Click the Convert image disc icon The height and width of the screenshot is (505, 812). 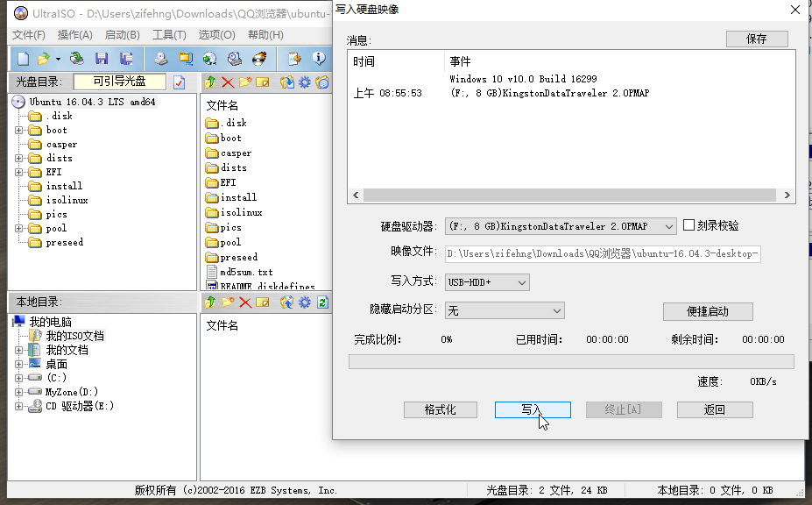click(209, 59)
